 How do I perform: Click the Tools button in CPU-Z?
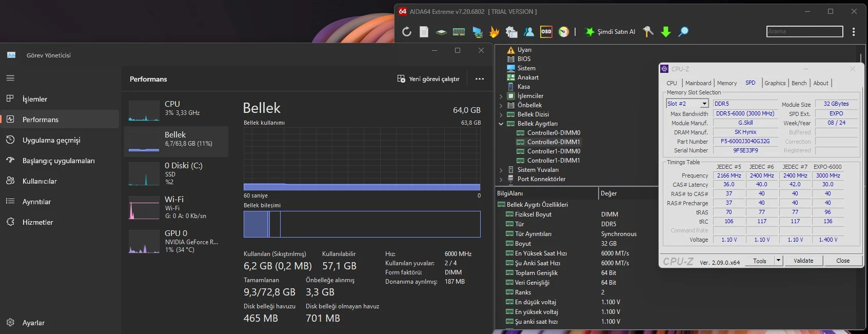point(759,261)
